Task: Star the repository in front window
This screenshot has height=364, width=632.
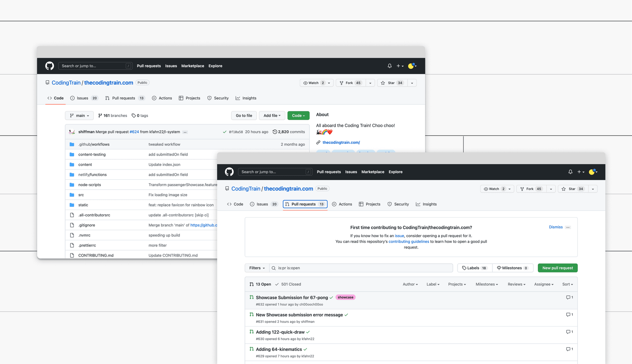Action: (x=572, y=189)
